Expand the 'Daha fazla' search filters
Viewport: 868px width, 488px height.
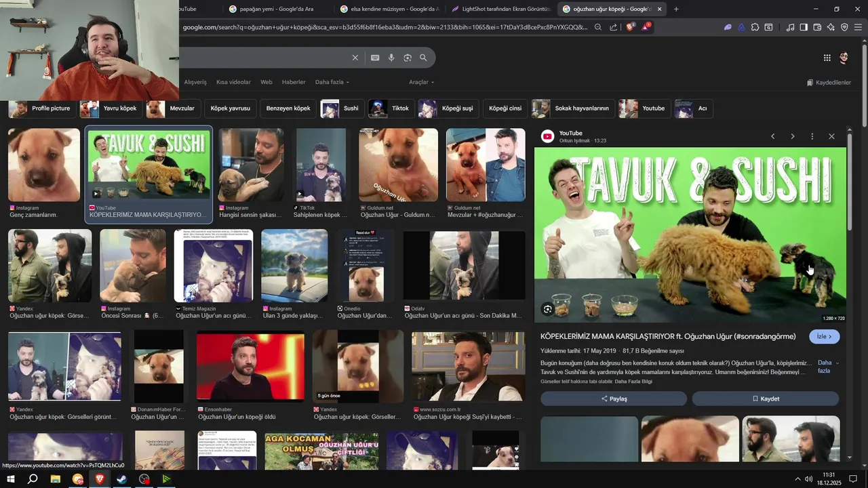(x=332, y=82)
